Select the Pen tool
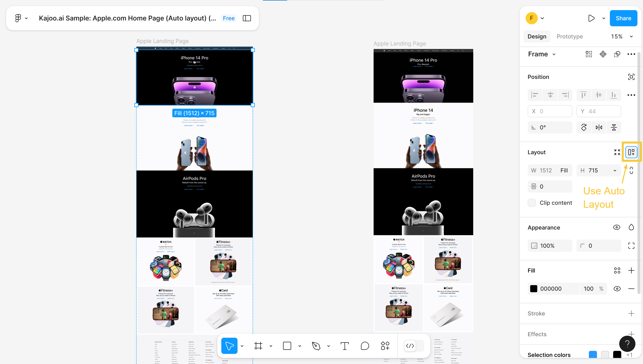643x364 pixels. [x=316, y=346]
